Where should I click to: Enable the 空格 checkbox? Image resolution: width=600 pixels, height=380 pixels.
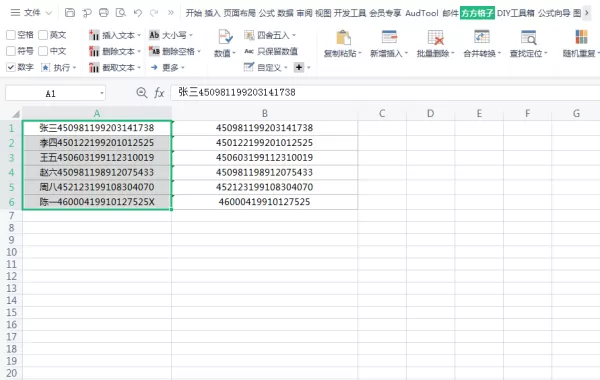point(11,35)
